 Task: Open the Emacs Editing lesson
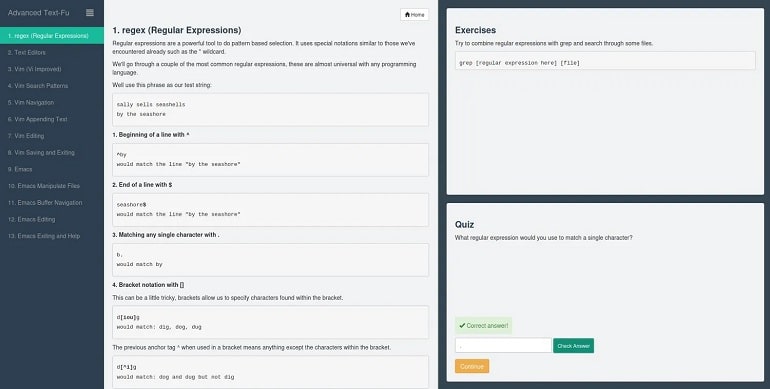[52, 220]
